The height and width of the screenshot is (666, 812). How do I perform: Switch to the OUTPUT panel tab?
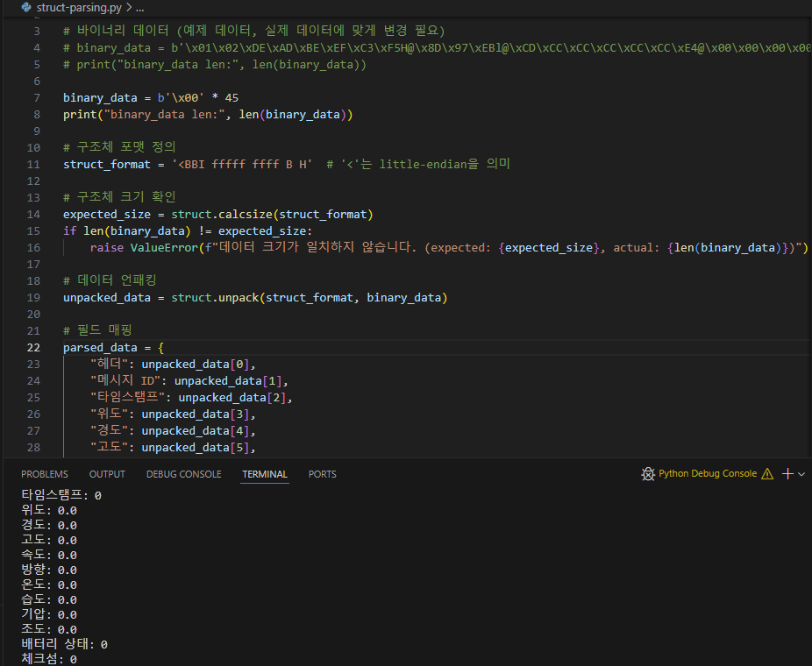pos(107,474)
